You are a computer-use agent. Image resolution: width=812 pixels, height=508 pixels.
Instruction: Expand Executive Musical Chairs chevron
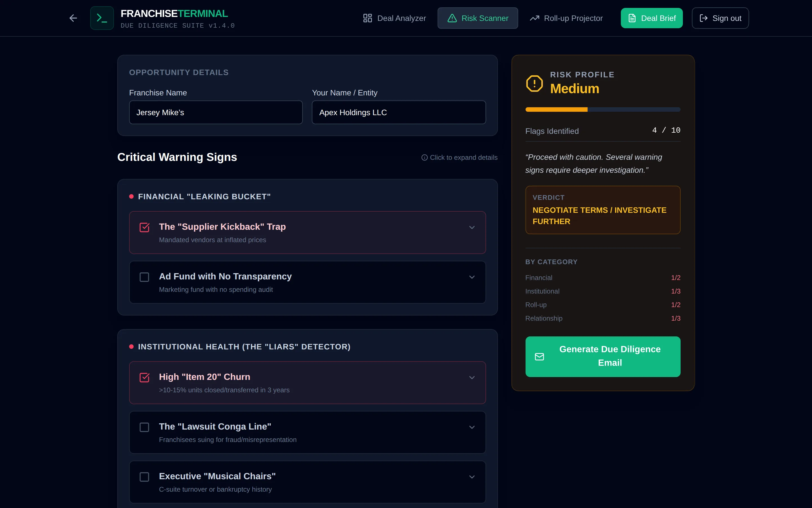pos(472,477)
